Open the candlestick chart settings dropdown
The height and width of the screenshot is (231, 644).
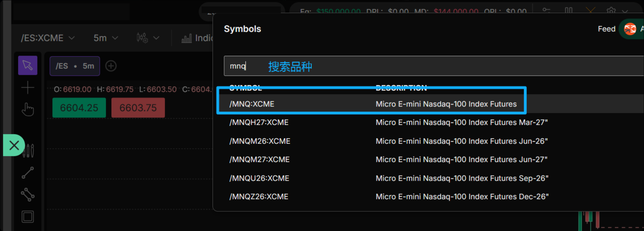pos(148,38)
